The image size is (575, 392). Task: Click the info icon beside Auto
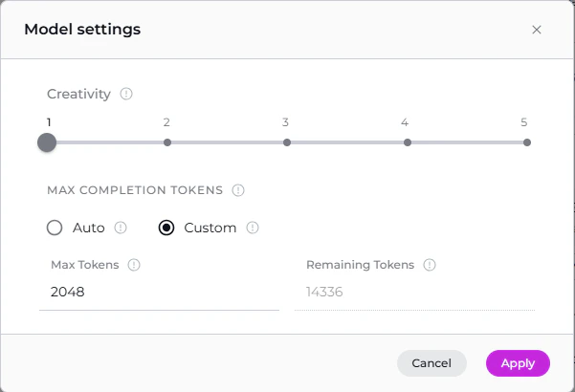(121, 228)
